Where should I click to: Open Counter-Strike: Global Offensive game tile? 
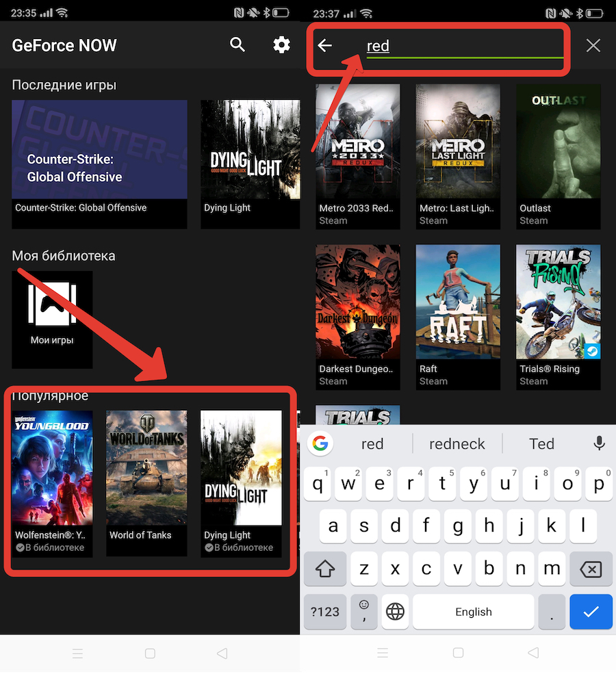click(x=99, y=164)
